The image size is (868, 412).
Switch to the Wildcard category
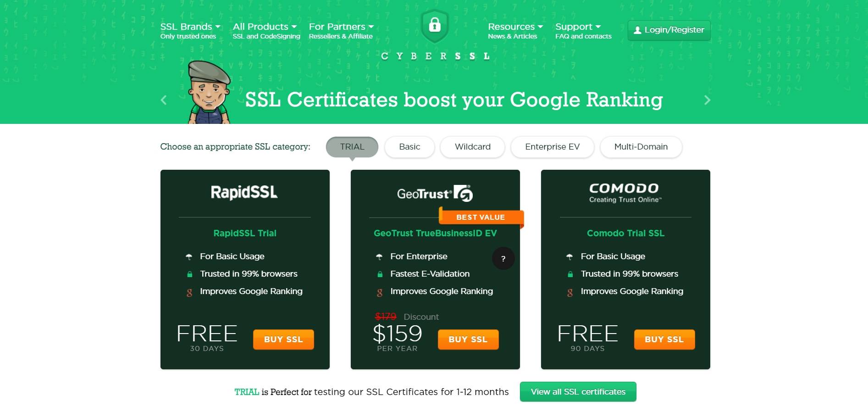click(472, 147)
